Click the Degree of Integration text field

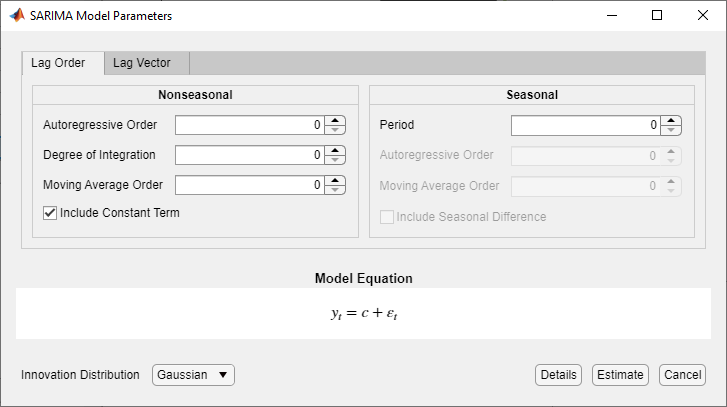tap(249, 155)
